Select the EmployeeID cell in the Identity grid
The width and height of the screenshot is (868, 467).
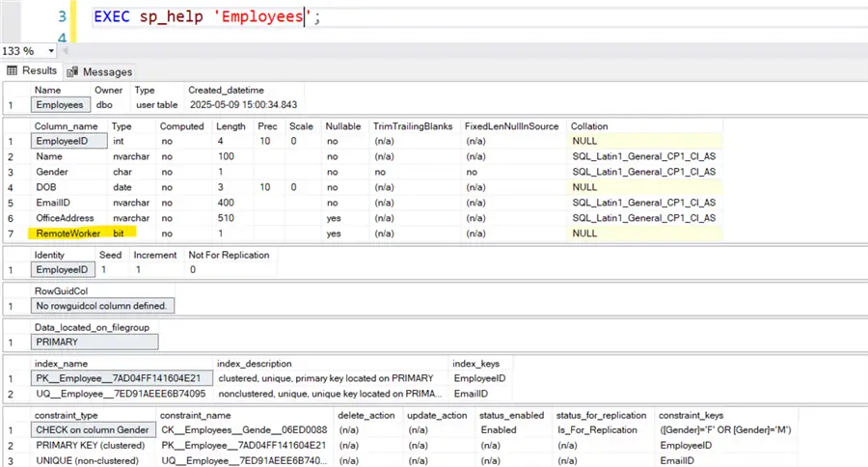click(x=61, y=269)
